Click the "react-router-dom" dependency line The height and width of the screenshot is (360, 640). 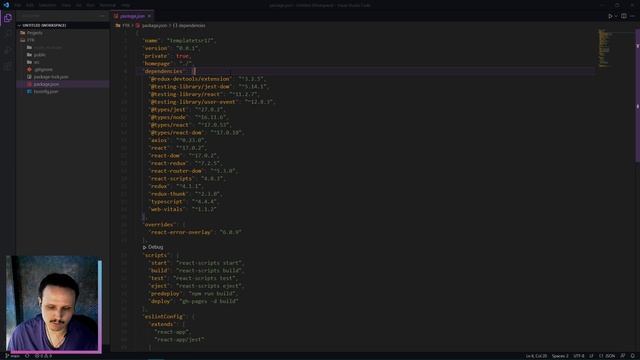pos(193,171)
